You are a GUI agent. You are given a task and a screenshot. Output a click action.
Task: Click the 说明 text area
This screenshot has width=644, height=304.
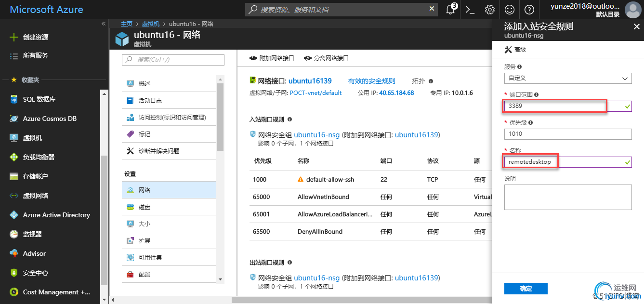click(x=568, y=197)
